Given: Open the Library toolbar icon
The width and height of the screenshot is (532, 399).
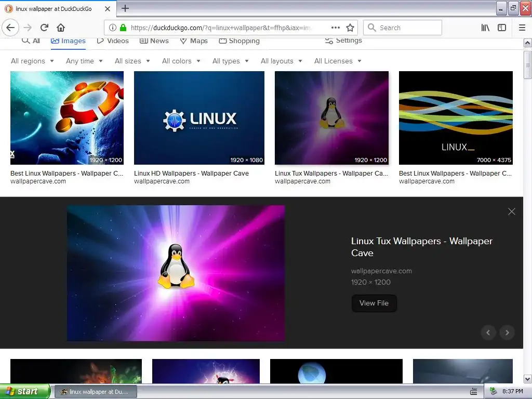Looking at the screenshot, I should click(x=485, y=28).
